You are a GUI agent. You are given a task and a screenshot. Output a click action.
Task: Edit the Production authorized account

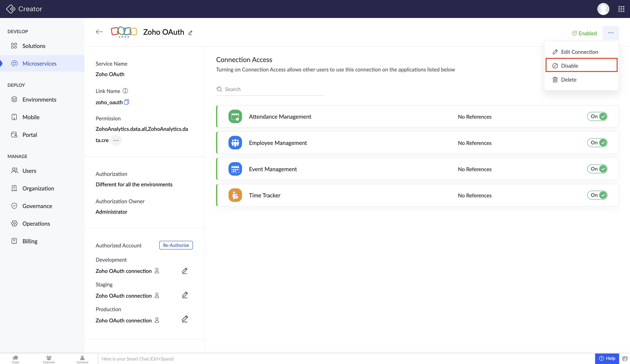184,319
